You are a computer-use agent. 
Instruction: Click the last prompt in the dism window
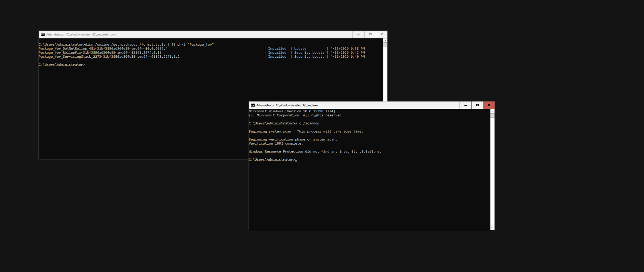tap(62, 65)
